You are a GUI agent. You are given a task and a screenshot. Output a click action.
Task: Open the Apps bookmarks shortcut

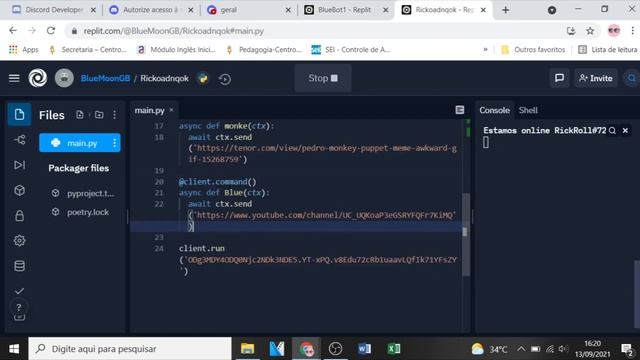pyautogui.click(x=24, y=49)
